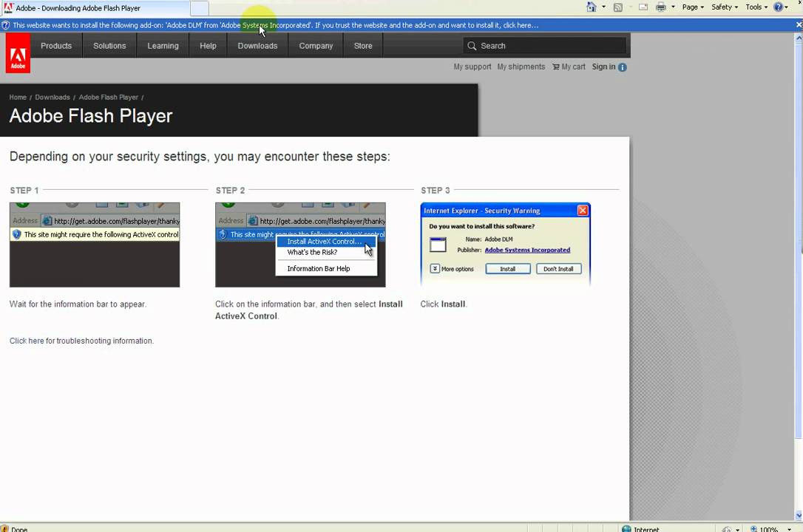Open the Learning menu
This screenshot has height=532, width=803.
[x=163, y=46]
